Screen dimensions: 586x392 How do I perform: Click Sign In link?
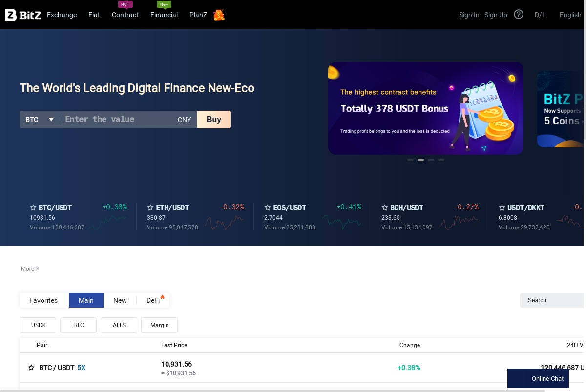(469, 15)
